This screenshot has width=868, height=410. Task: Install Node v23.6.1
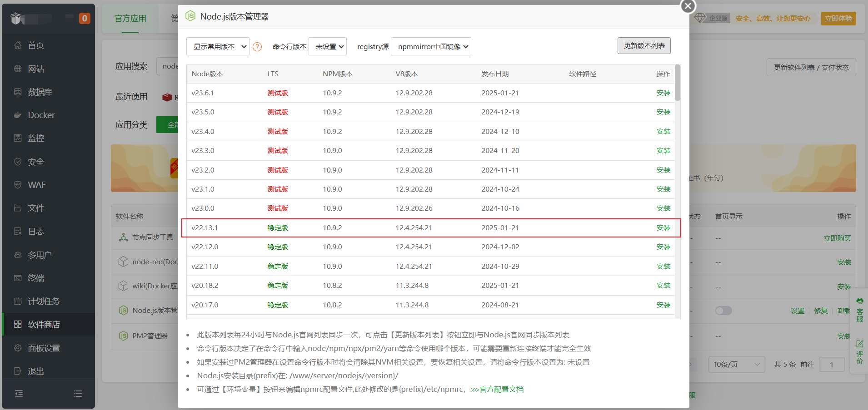(663, 93)
